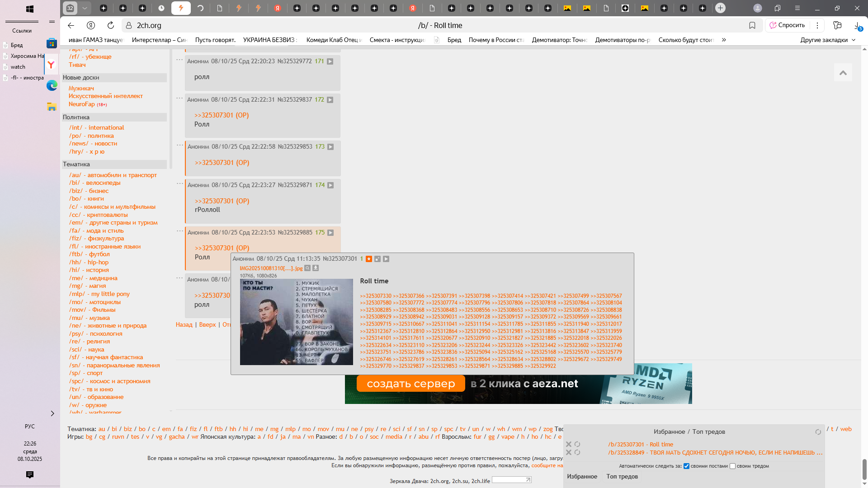Bookmark the page using the address bar icon
The image size is (868, 488).
[x=752, y=25]
